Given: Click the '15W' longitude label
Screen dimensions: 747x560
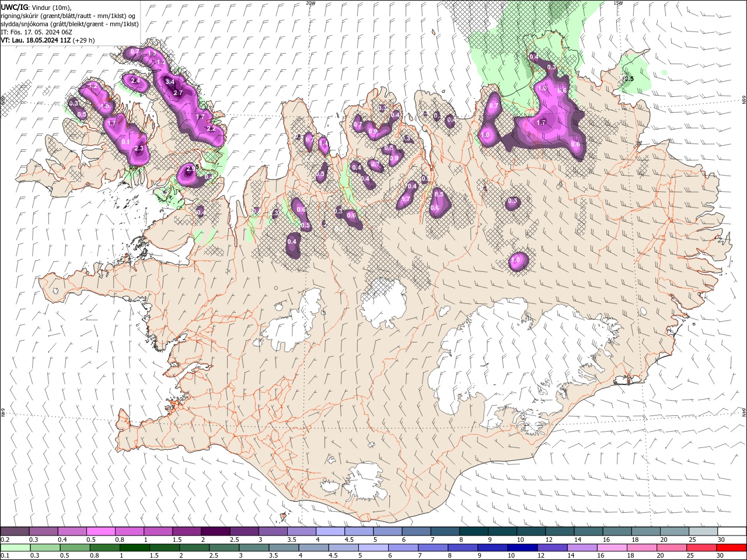Looking at the screenshot, I should pos(618,3).
